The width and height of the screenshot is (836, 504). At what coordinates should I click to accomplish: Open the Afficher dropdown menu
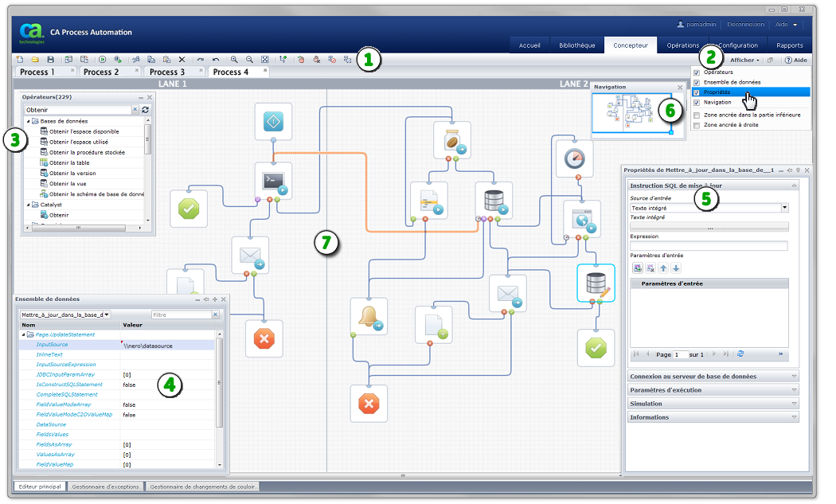coord(744,61)
